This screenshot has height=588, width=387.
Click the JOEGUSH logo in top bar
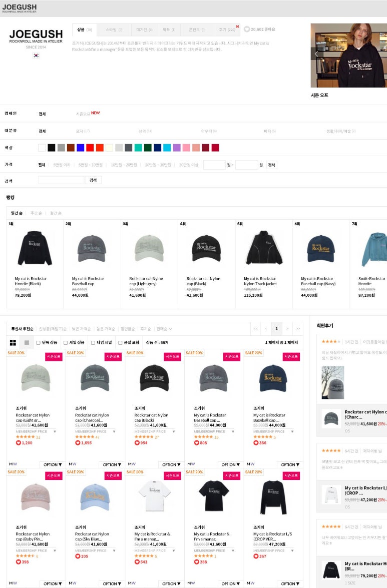[20, 8]
